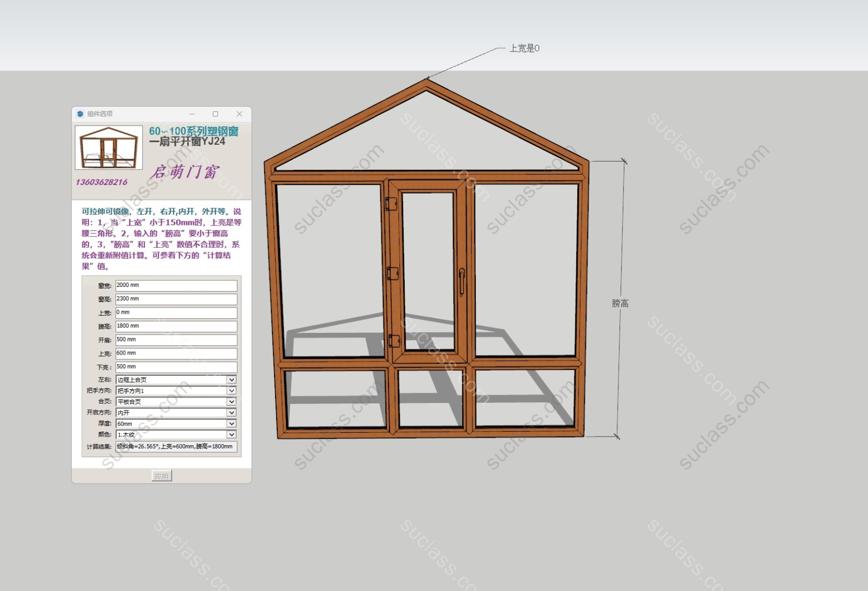The width and height of the screenshot is (868, 591).
Task: Click the top hinge on the casement window
Action: point(391,203)
